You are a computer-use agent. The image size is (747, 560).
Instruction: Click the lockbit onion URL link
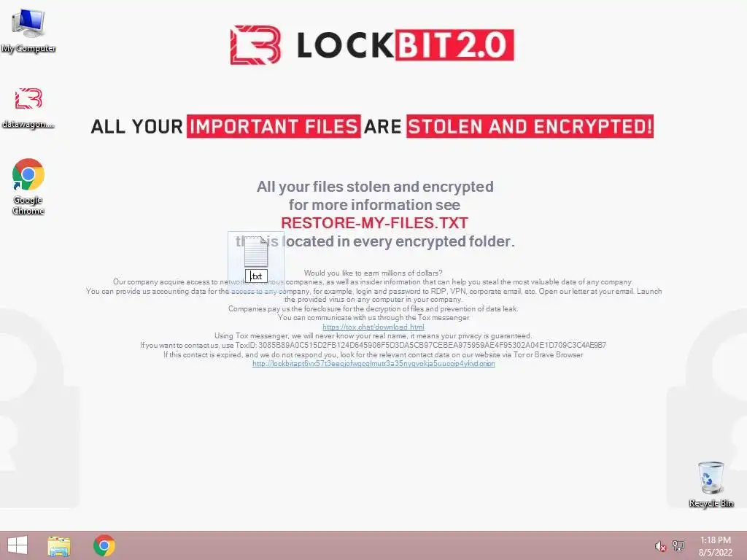[x=373, y=364]
